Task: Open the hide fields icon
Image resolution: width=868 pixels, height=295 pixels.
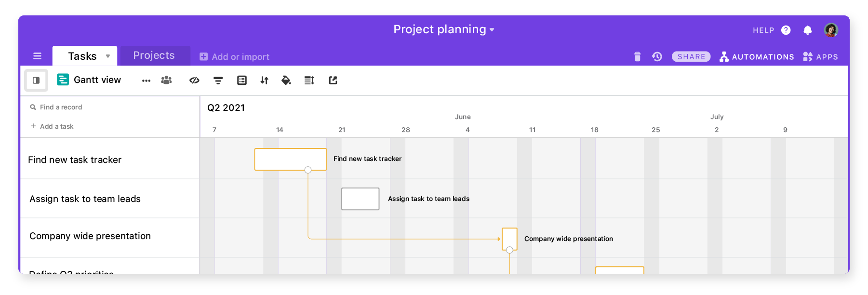Action: [194, 80]
